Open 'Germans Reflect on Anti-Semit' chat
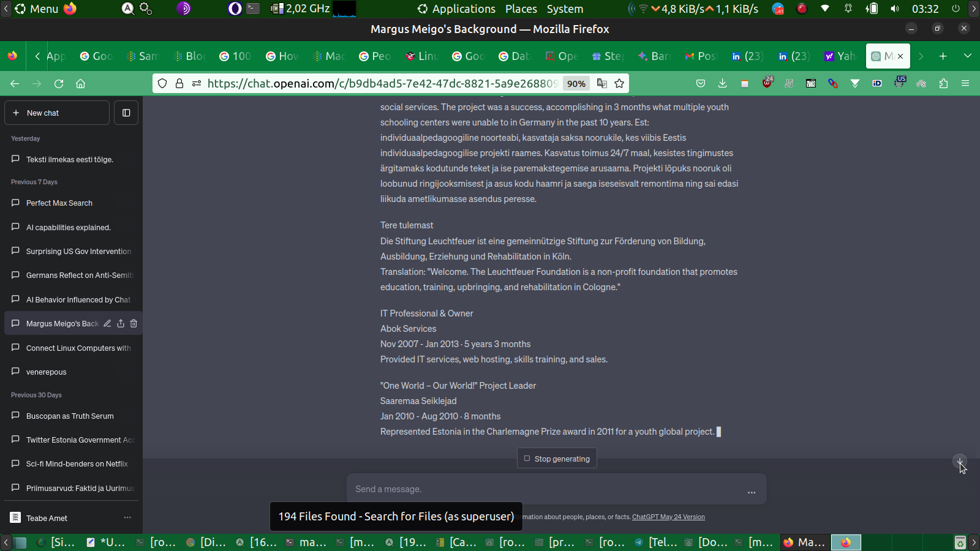This screenshot has height=551, width=980. tap(72, 275)
